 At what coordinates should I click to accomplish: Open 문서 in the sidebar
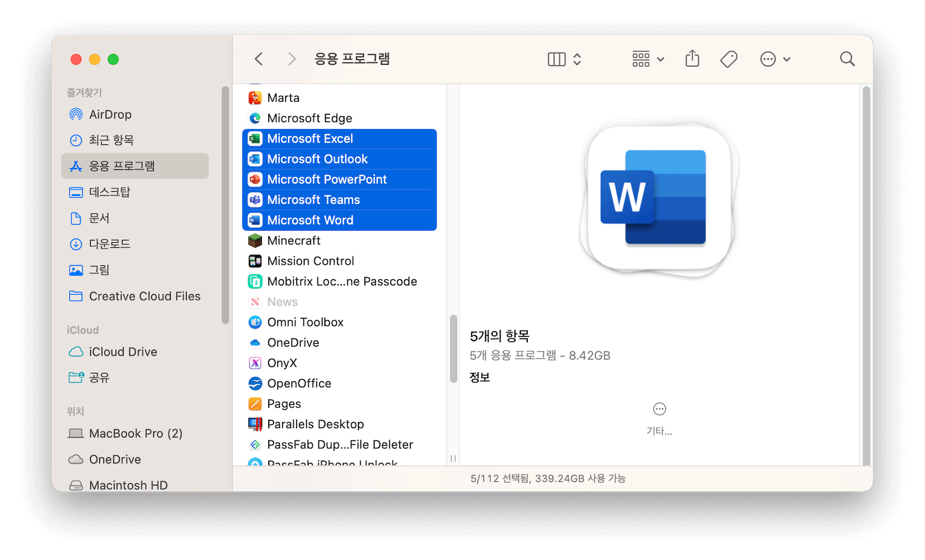click(135, 218)
